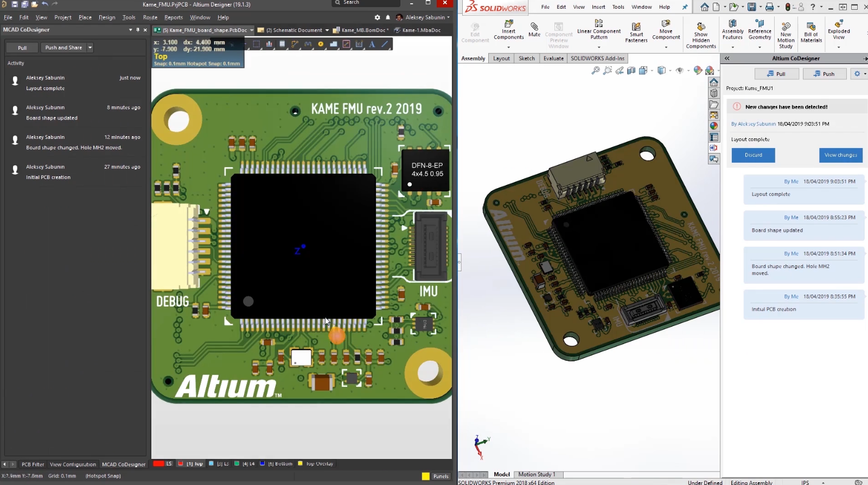This screenshot has width=868, height=485.
Task: Select the Motion Study 1 bottom tab
Action: click(x=537, y=474)
